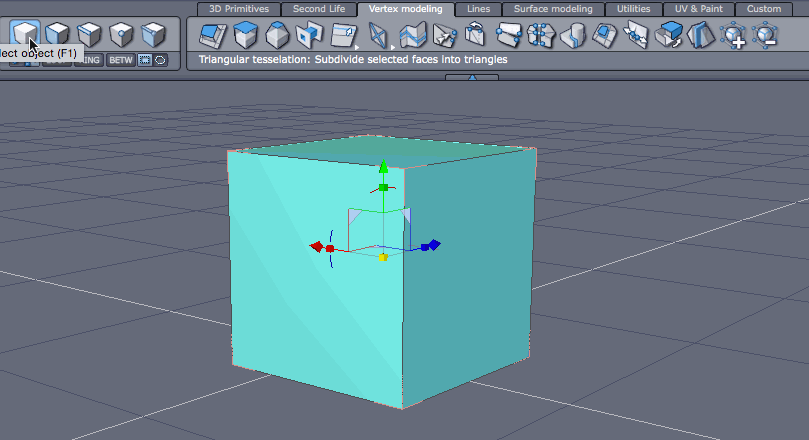Increase smoothing with plus sphere icon
The image size is (809, 440).
pyautogui.click(x=733, y=36)
